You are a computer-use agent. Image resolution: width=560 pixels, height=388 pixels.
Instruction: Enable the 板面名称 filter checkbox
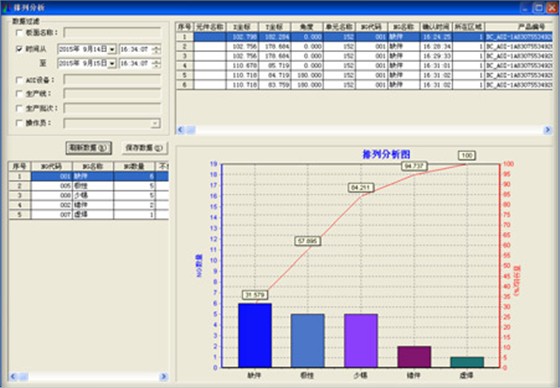pyautogui.click(x=19, y=33)
